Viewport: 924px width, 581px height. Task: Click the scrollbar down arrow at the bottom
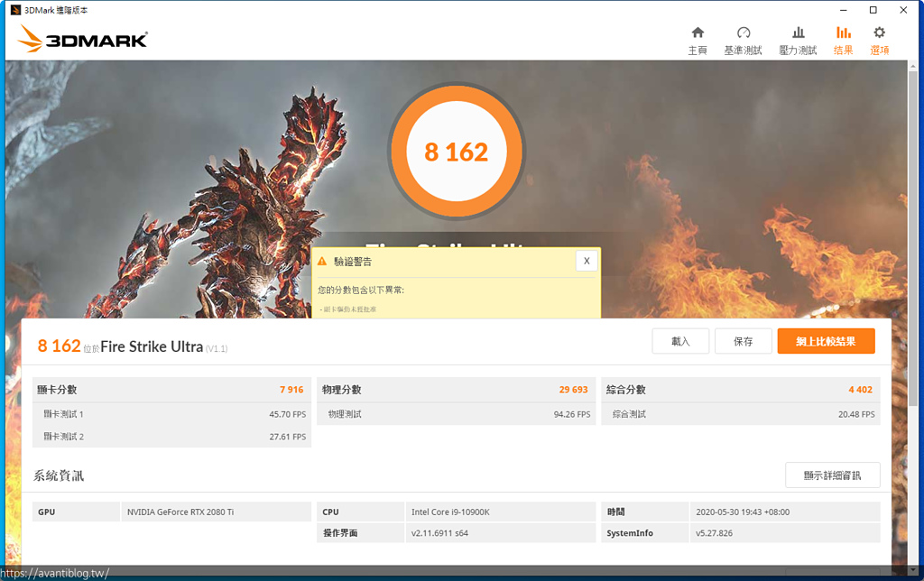point(913,570)
